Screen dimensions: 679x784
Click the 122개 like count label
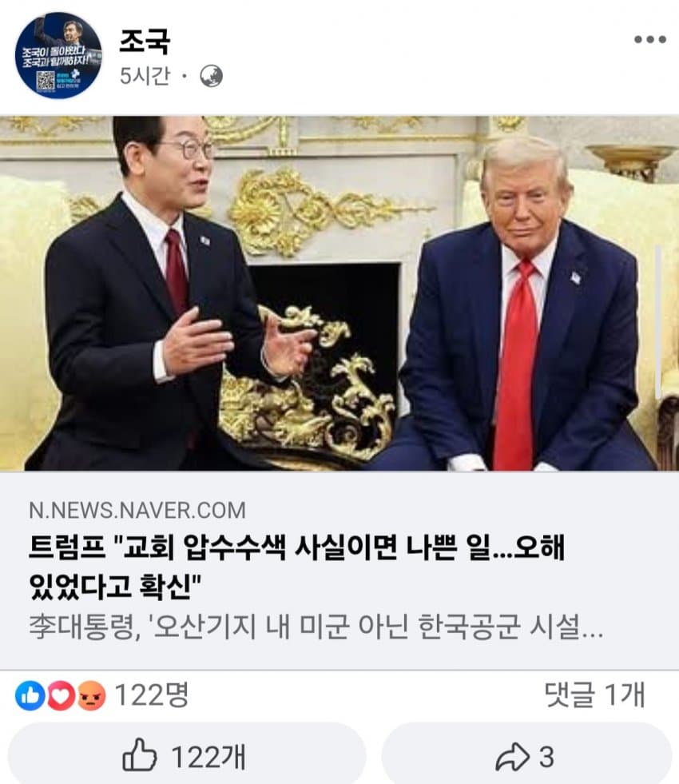(208, 757)
